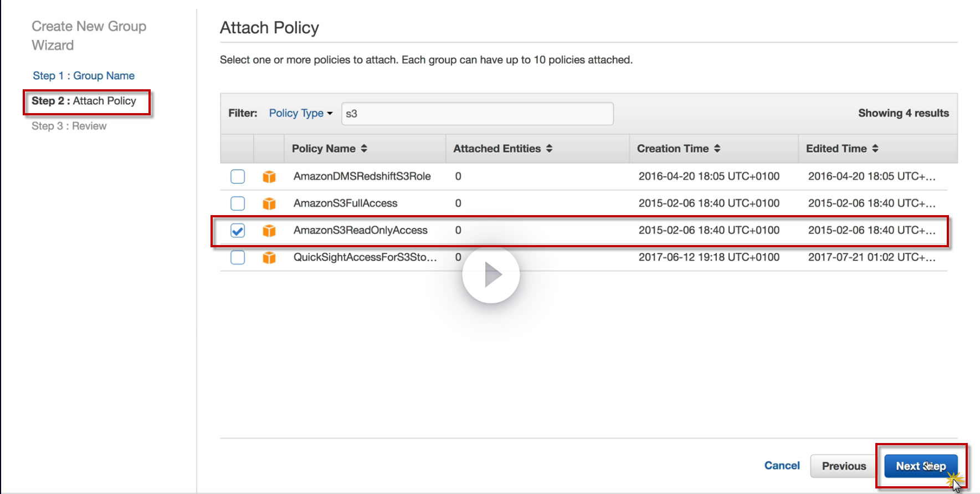Viewport: 980px width, 494px height.
Task: Open the Policy Type filter dropdown
Action: point(300,113)
